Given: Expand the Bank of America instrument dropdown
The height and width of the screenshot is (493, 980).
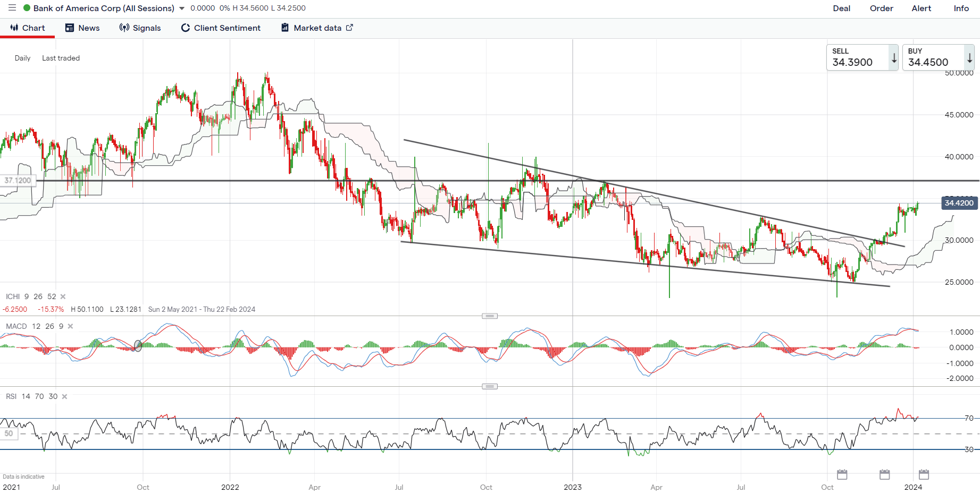Looking at the screenshot, I should point(182,8).
